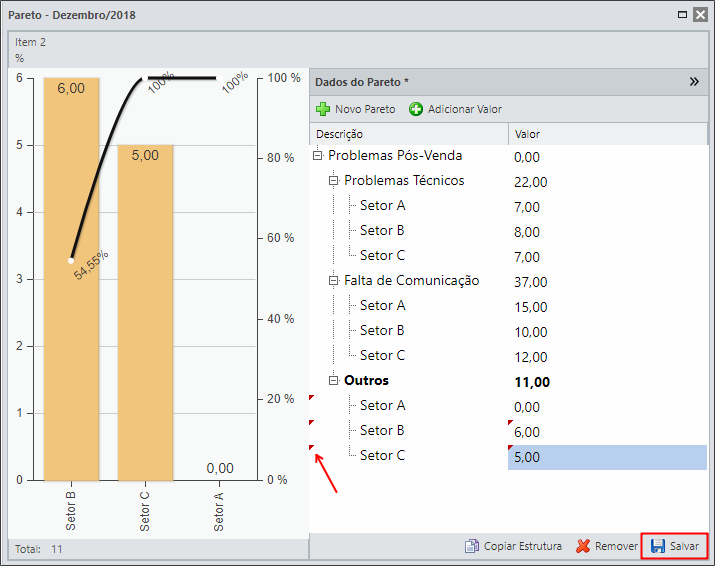The image size is (715, 566).
Task: Click the Novo Pareto button label
Action: (x=365, y=109)
